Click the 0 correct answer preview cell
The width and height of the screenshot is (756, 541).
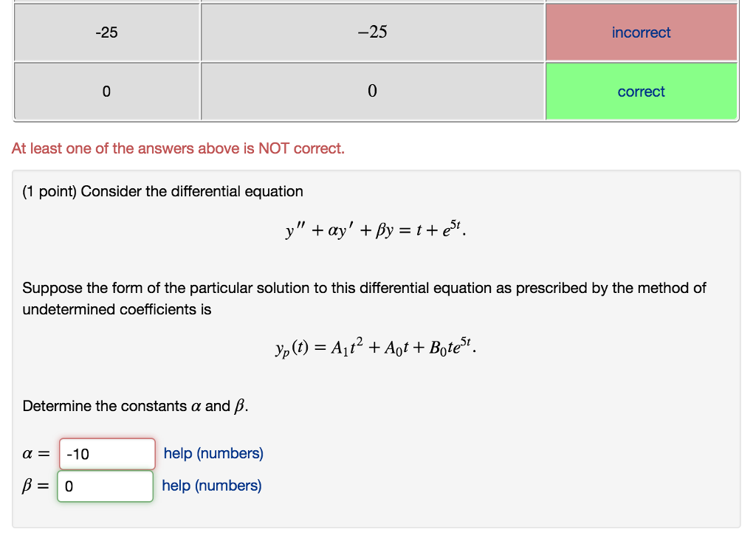tap(372, 91)
